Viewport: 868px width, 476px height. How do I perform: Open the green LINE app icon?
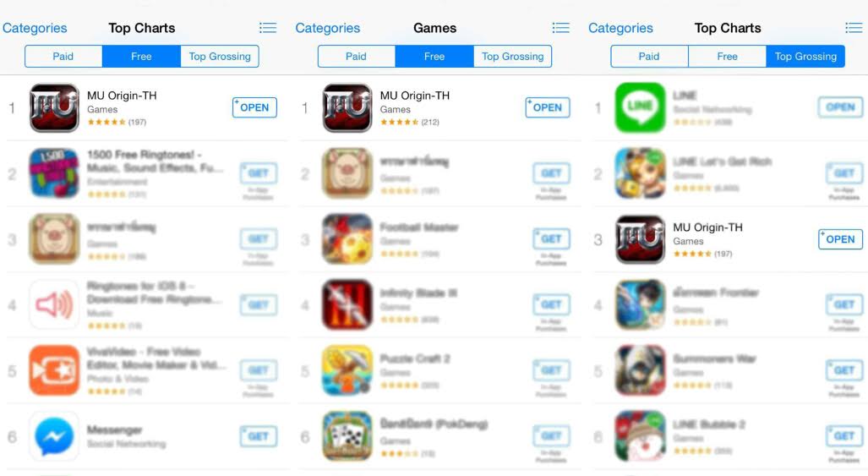[640, 107]
